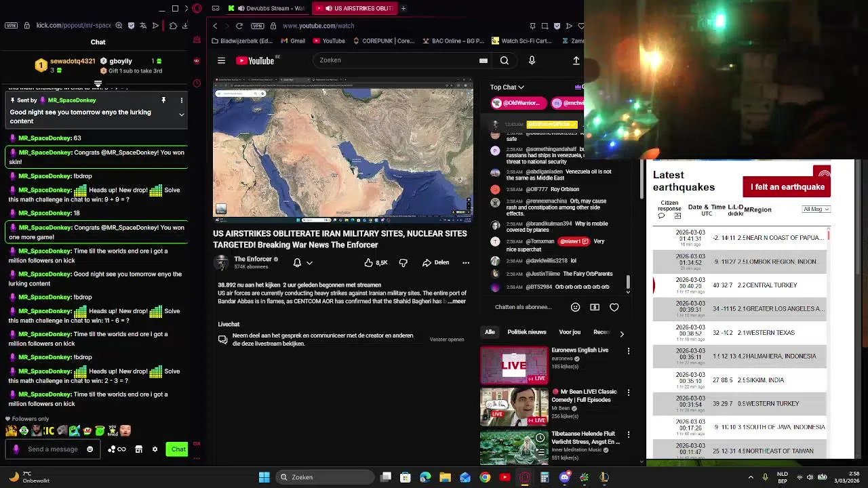868x488 pixels.
Task: Click Venster openen to pop out chat
Action: point(447,340)
